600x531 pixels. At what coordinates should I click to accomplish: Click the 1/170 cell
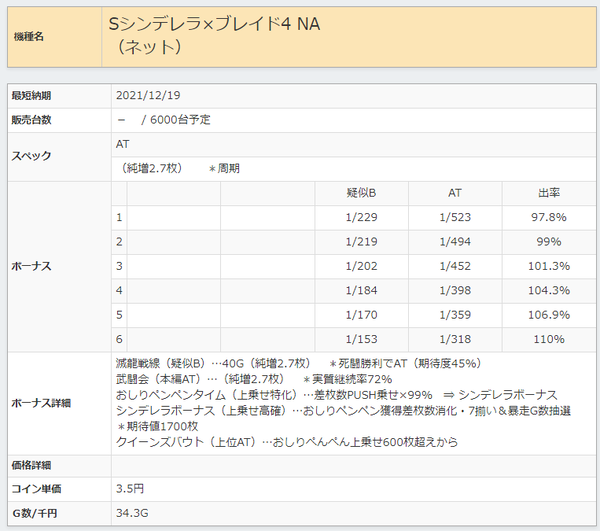pos(361,315)
